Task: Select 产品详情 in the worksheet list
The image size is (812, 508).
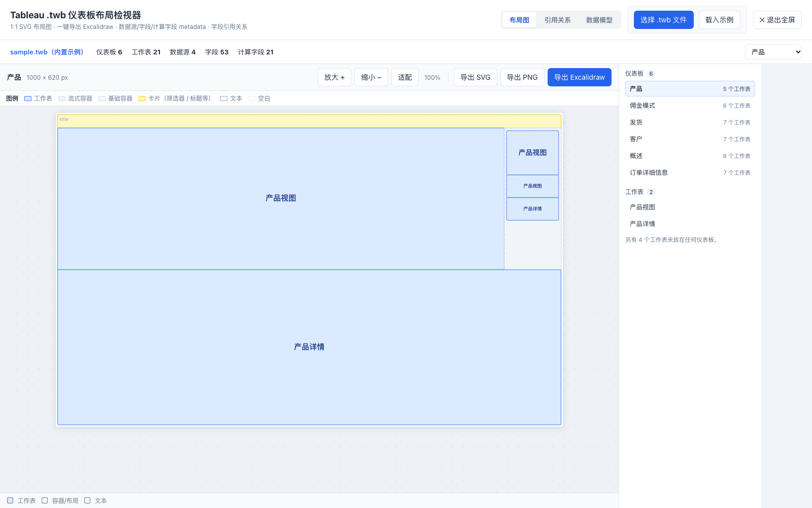Action: click(x=690, y=224)
